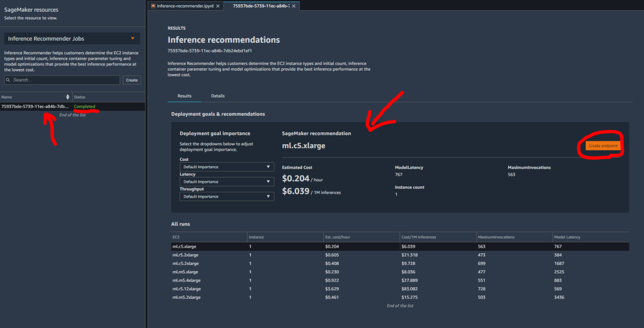Sort jobs by Name using sort arrows
Image resolution: width=644 pixels, height=328 pixels.
[x=68, y=97]
